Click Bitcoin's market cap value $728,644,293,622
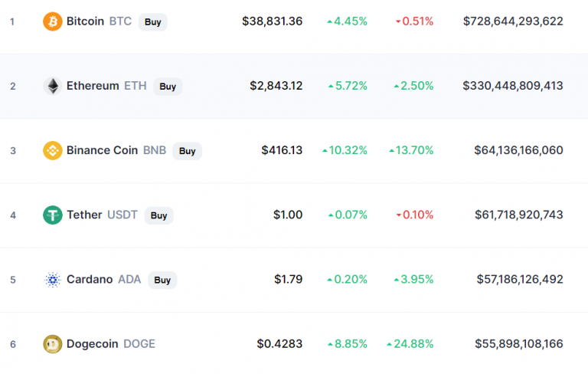588x374 pixels. tap(513, 21)
